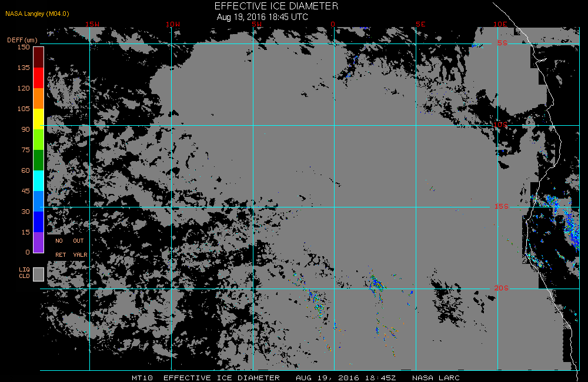This screenshot has height=382, width=588.
Task: Click the 'MT10' footer text
Action: point(142,378)
